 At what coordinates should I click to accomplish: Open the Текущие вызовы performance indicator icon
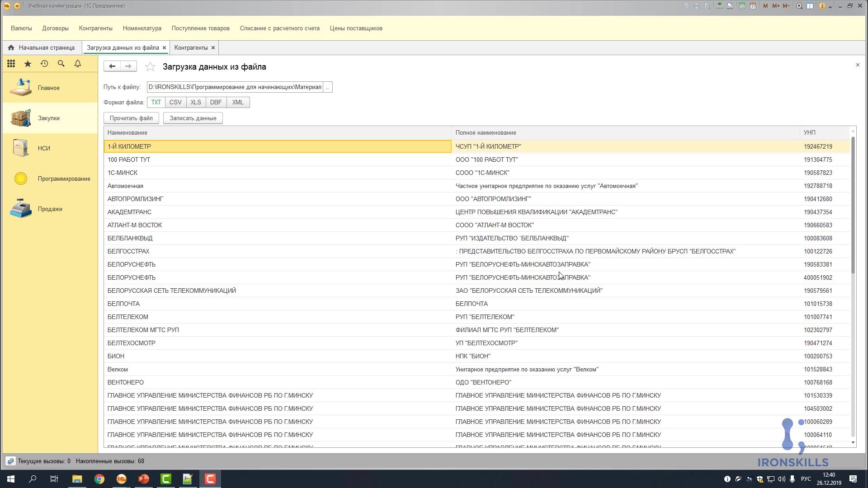[11, 461]
